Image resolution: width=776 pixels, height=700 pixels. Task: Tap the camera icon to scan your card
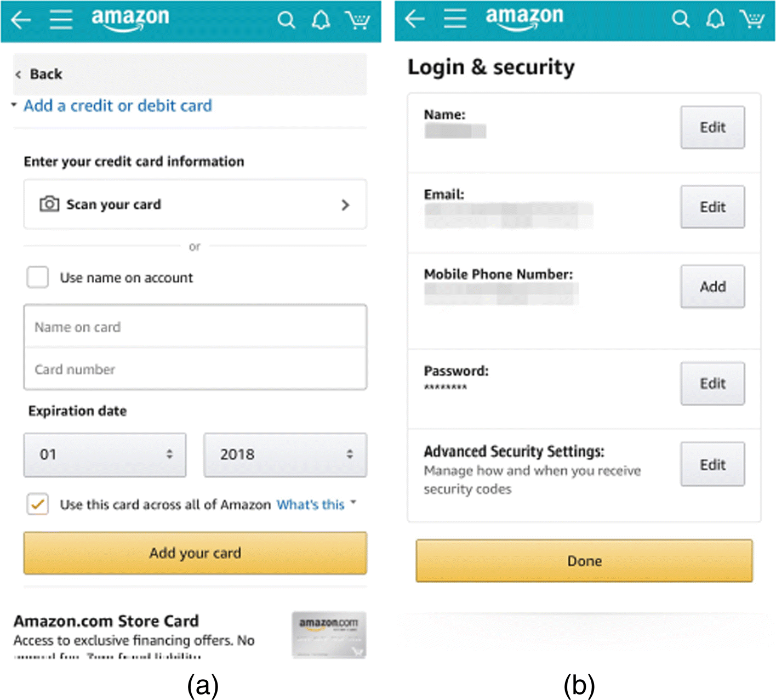pos(48,204)
